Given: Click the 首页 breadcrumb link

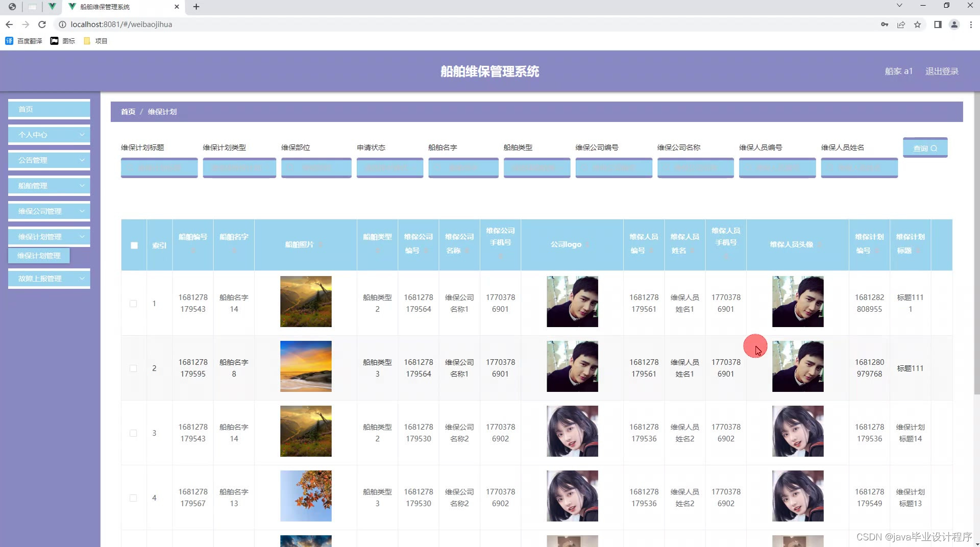Looking at the screenshot, I should pyautogui.click(x=128, y=112).
